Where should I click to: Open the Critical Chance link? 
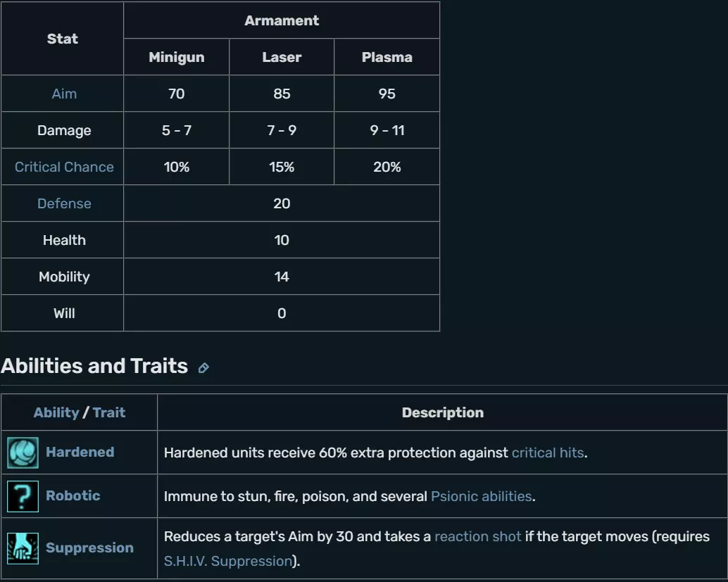pos(64,167)
